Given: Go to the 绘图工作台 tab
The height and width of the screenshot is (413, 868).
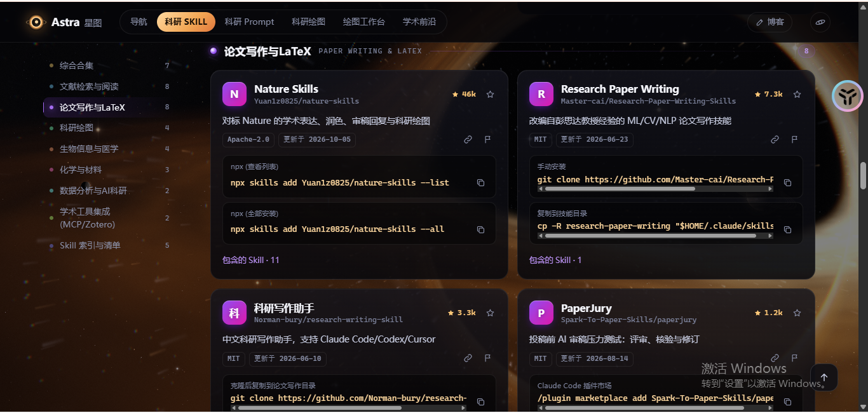Looking at the screenshot, I should click(364, 22).
